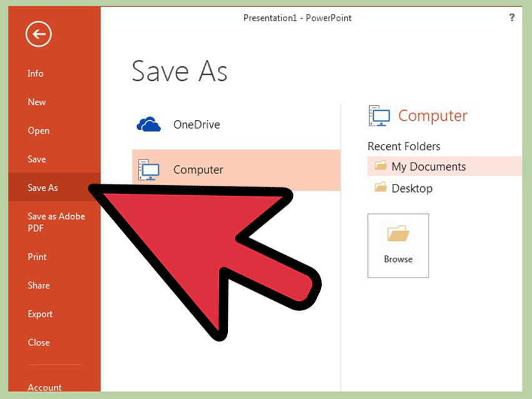Click the Browse button
The width and height of the screenshot is (532, 399).
coord(398,245)
